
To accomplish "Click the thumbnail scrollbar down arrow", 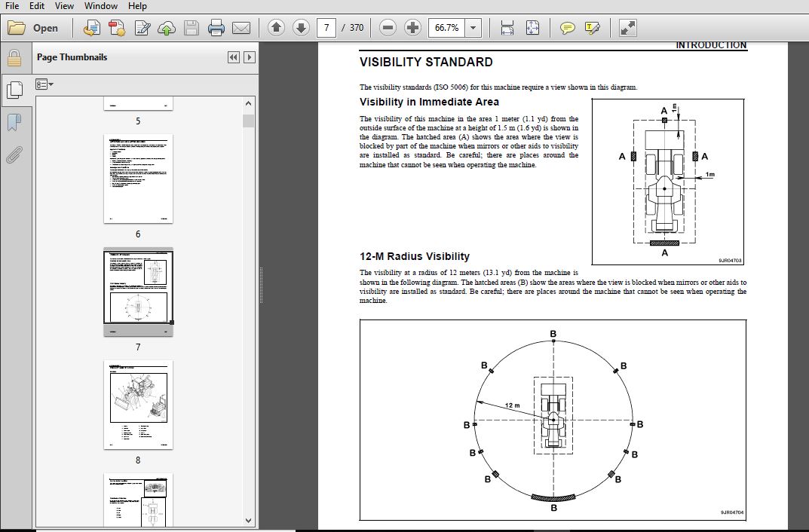I will [x=248, y=520].
